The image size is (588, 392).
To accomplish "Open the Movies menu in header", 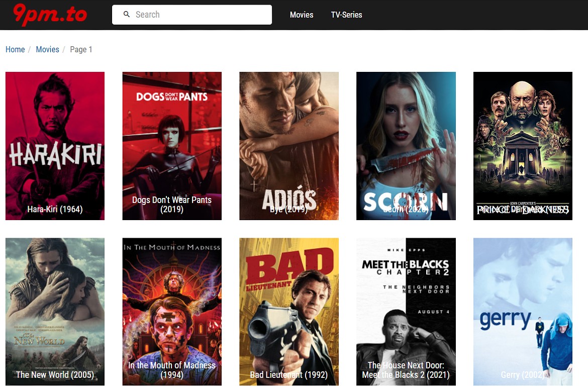I will tap(302, 15).
